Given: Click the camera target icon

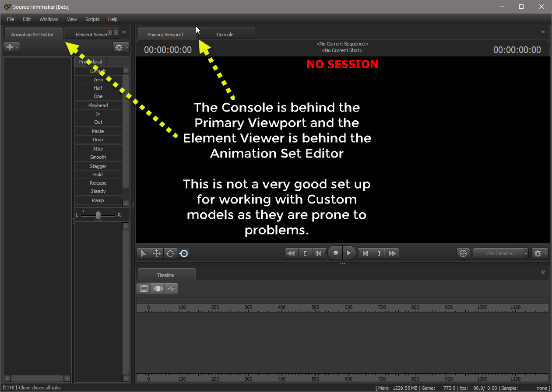Looking at the screenshot, I should pos(463,253).
